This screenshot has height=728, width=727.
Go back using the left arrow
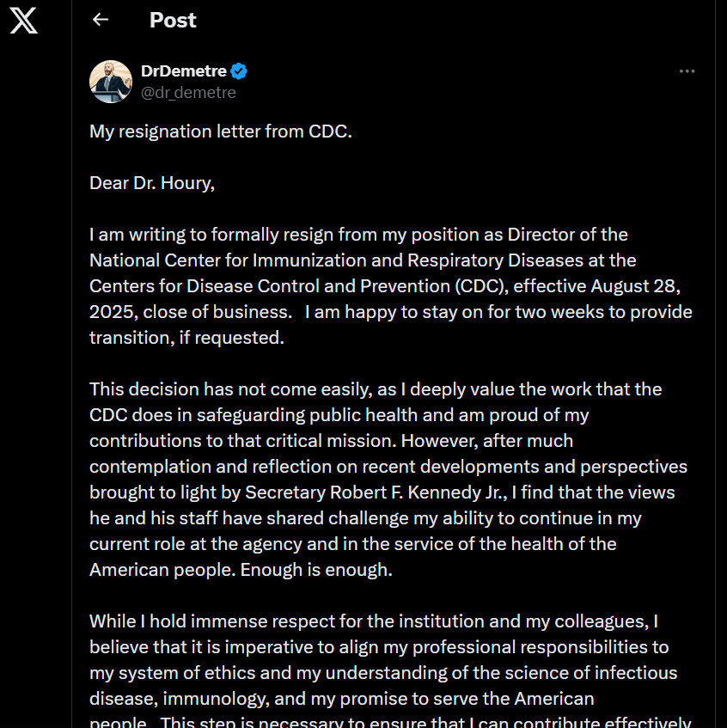pos(101,20)
